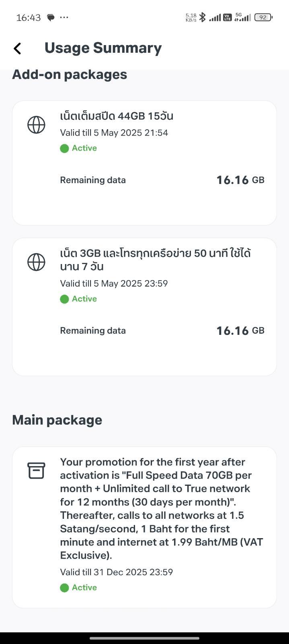This screenshot has width=289, height=644.
Task: Tap the battery indicator in status bar
Action: pyautogui.click(x=264, y=17)
